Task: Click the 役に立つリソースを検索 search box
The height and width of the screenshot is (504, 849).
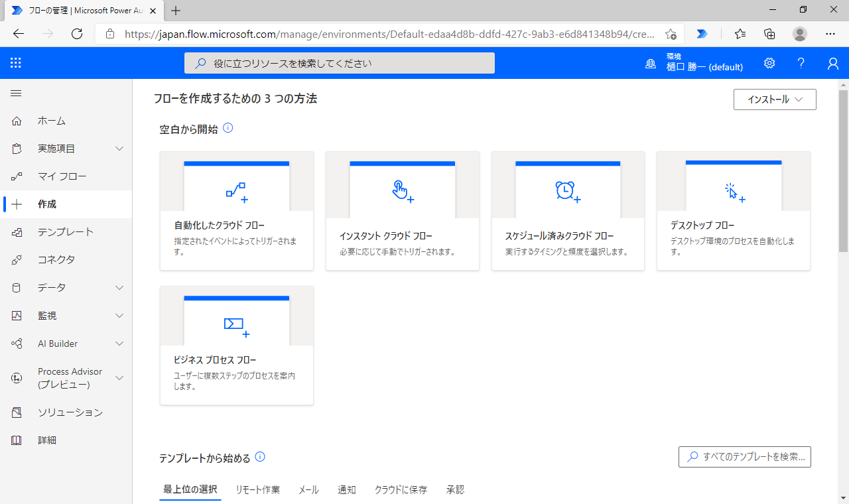Action: [340, 63]
